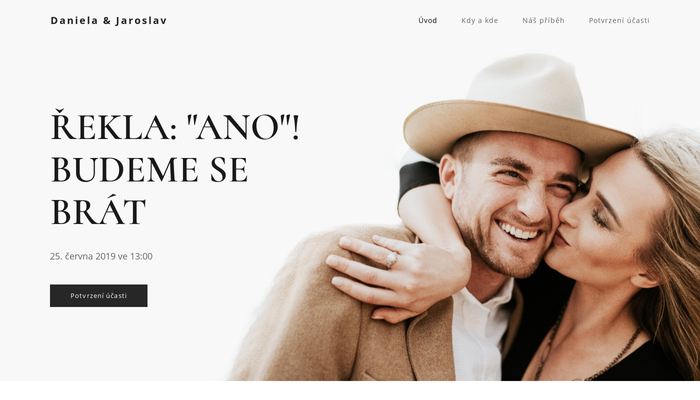This screenshot has height=400, width=700.
Task: Click the heading line ŘEKLA: "ANO"!
Action: (175, 126)
